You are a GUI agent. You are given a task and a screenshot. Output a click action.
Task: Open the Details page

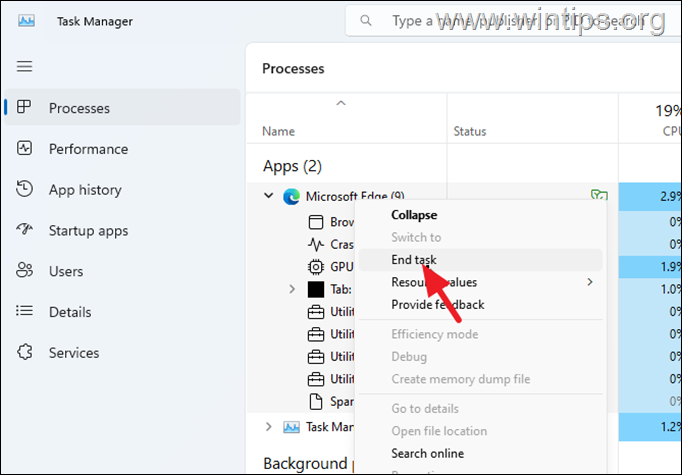coord(122,311)
